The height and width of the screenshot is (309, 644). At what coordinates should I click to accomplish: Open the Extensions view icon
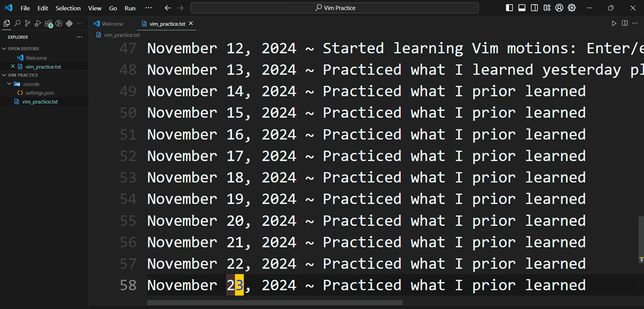tap(48, 24)
